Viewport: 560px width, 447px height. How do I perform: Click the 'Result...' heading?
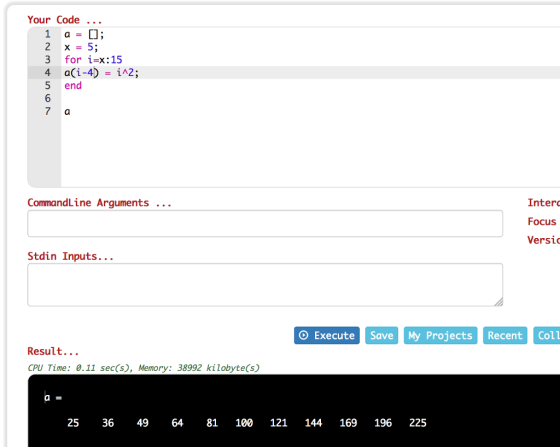tap(53, 351)
